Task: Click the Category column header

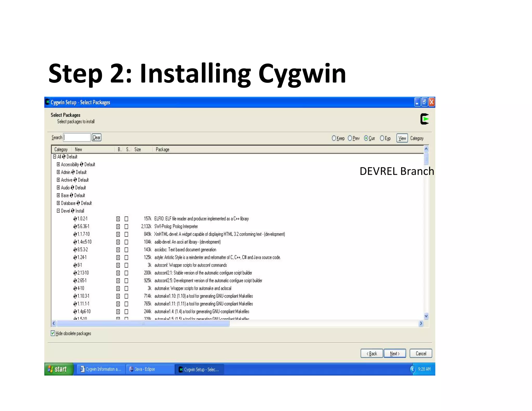Action: coord(61,149)
